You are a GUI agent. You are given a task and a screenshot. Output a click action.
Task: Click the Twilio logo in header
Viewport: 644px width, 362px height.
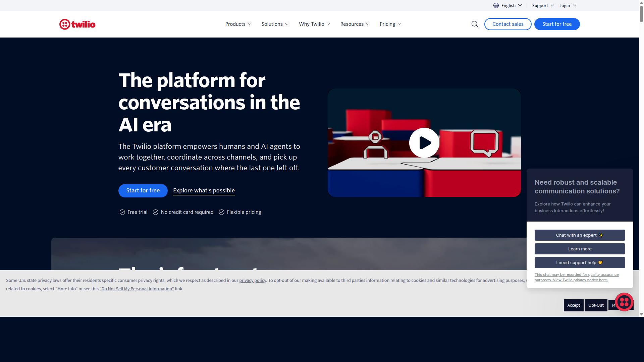pyautogui.click(x=77, y=24)
